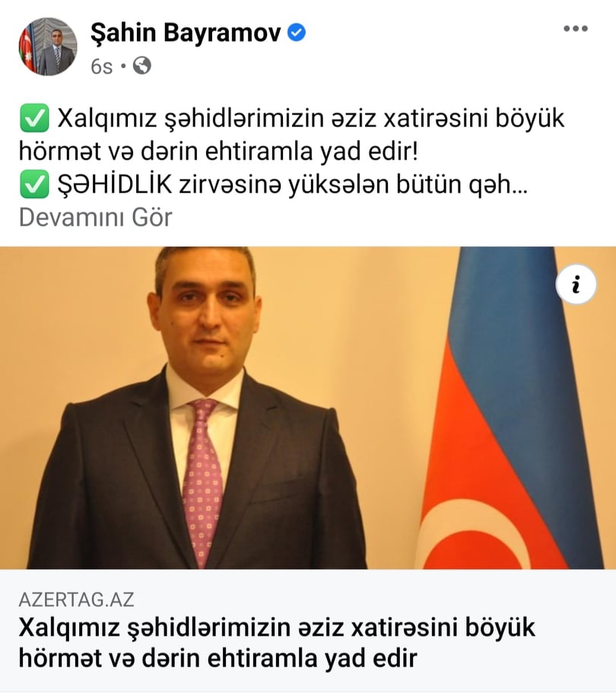Open the Şahin Bayramov profile name link
The width and height of the screenshot is (616, 695).
tap(186, 33)
